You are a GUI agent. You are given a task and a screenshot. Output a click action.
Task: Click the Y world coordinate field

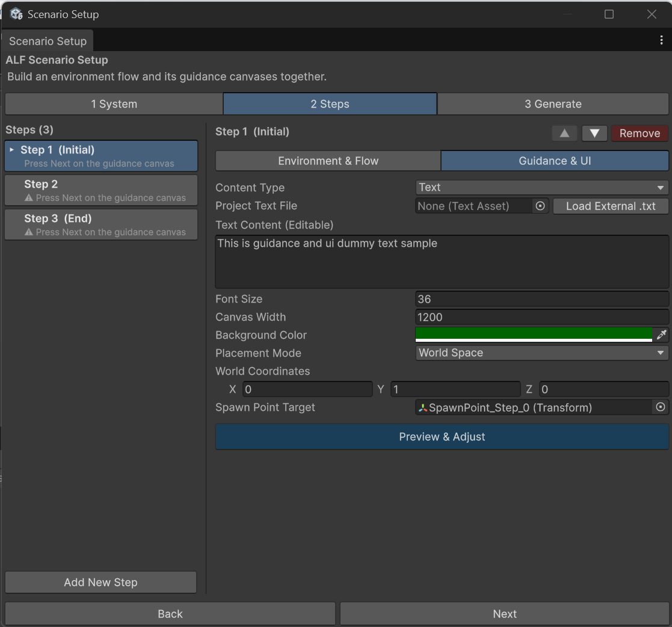[455, 389]
